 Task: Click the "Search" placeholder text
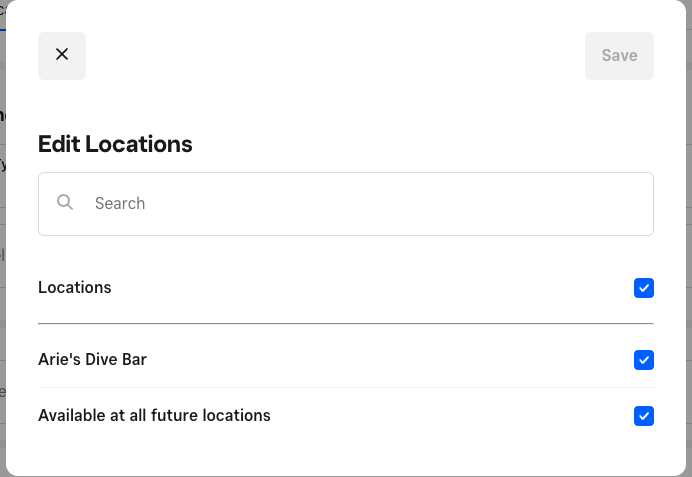(120, 204)
